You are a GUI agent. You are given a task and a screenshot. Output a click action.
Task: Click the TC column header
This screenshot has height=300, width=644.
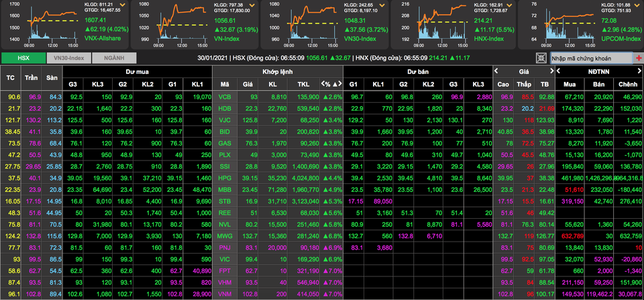coord(10,78)
